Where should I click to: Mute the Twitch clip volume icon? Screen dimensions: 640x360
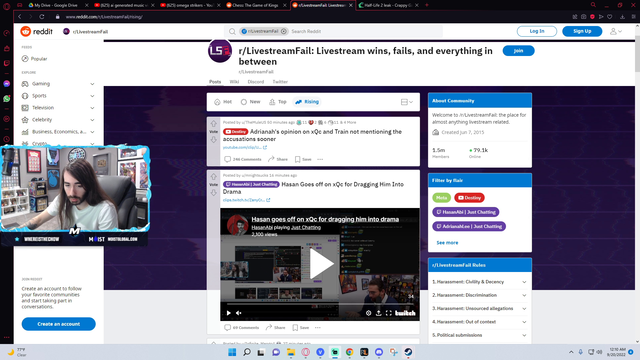coord(239,313)
